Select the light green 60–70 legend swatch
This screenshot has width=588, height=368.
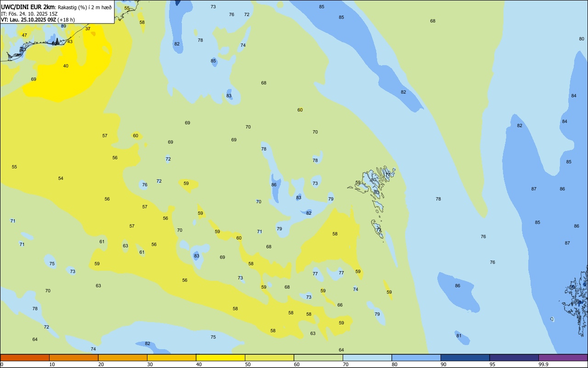318,357
